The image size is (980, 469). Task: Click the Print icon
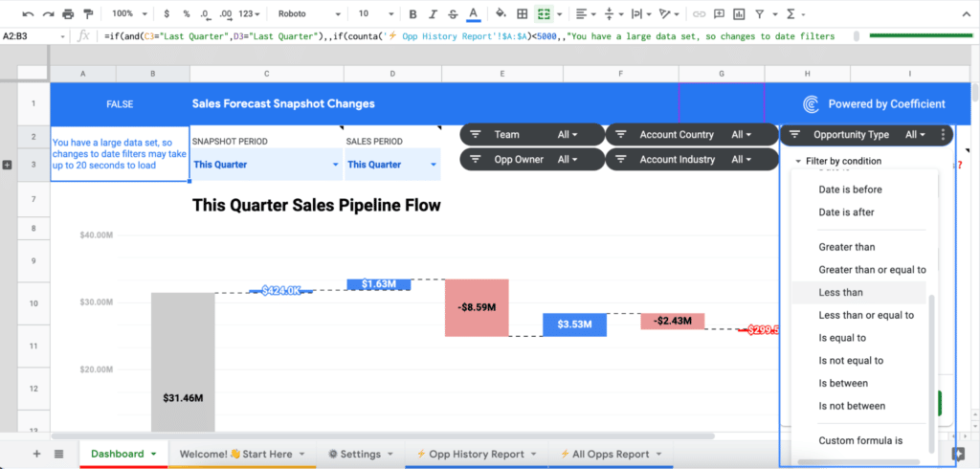[x=68, y=13]
